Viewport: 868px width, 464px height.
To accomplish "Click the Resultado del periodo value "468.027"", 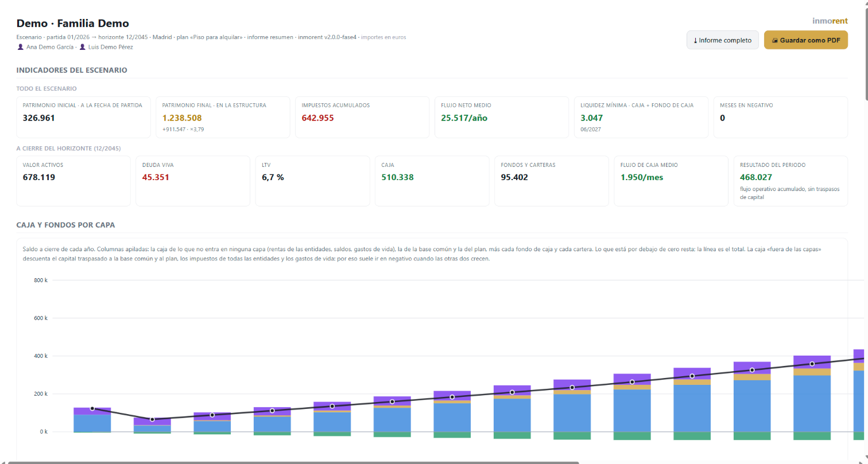I will coord(756,177).
